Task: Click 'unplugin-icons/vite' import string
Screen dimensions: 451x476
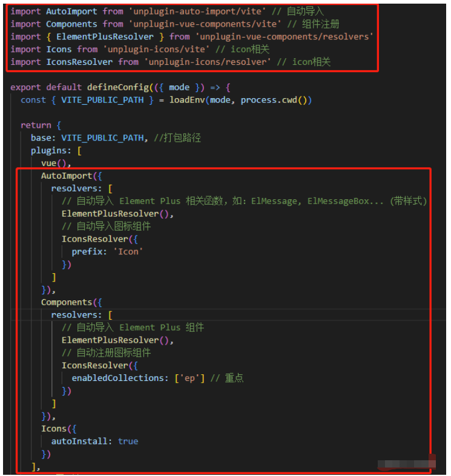Action: pos(156,50)
